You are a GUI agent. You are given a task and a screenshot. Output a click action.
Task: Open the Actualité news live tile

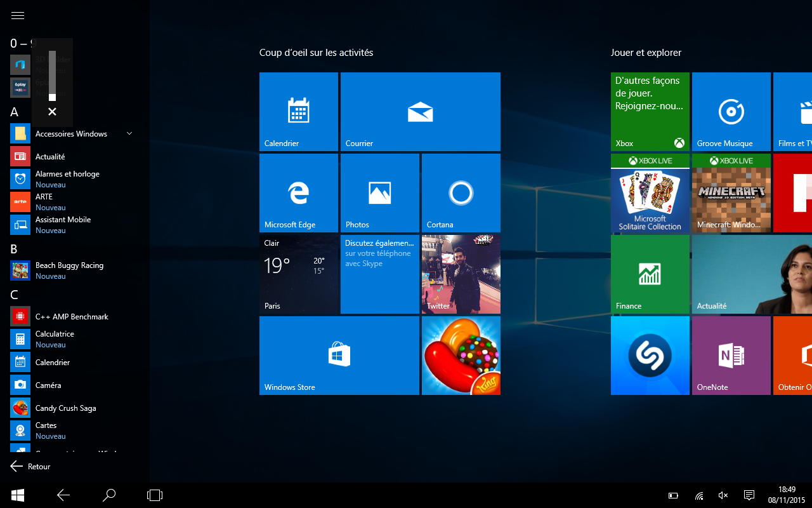[x=752, y=274]
